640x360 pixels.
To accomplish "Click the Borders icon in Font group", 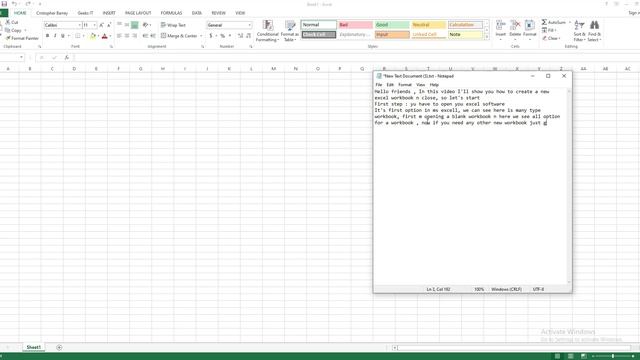I will click(78, 36).
